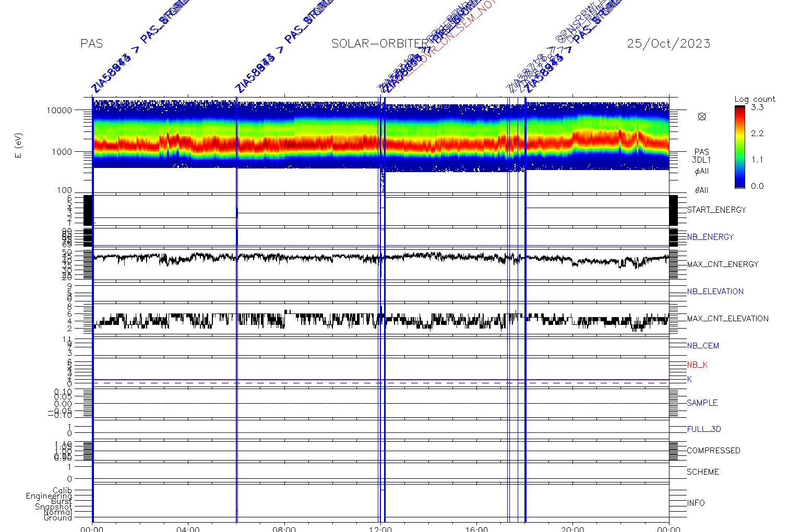Image resolution: width=789 pixels, height=532 pixels.
Task: Click the blue K label
Action: pos(689,379)
